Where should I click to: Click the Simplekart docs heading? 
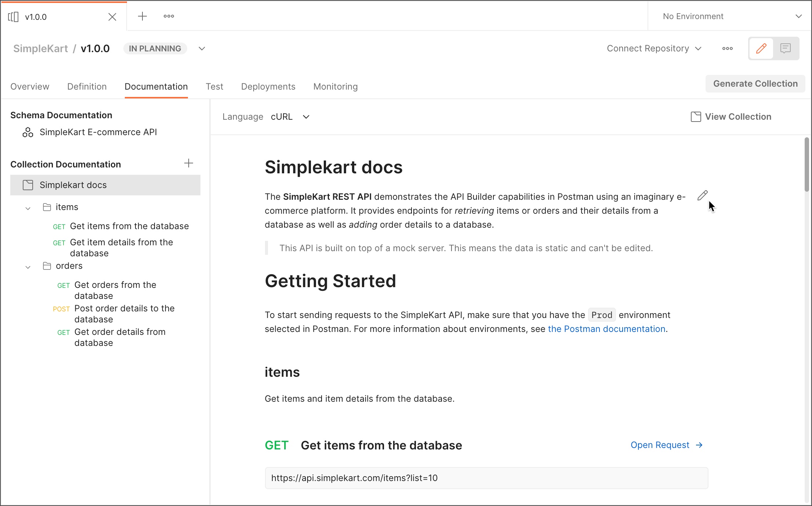pos(334,167)
